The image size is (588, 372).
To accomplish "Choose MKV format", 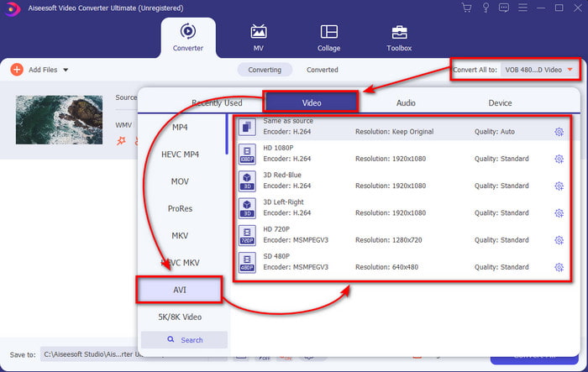I will click(180, 236).
